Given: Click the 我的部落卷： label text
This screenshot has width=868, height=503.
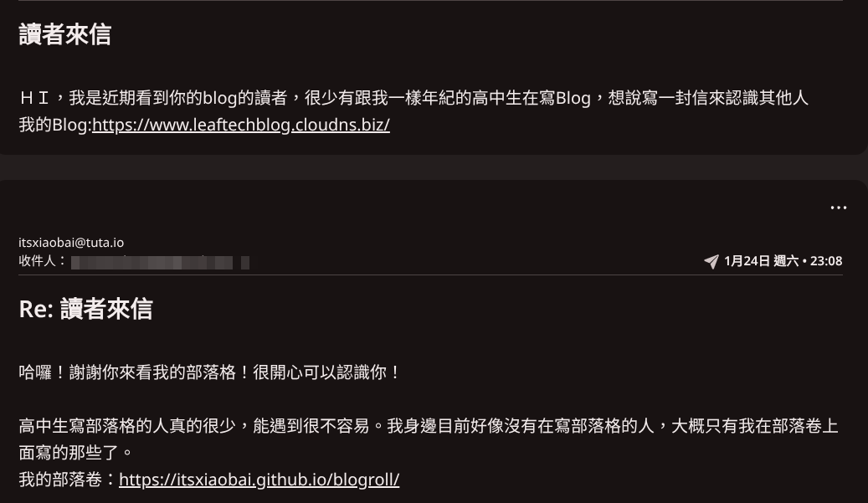Looking at the screenshot, I should pyautogui.click(x=69, y=480).
